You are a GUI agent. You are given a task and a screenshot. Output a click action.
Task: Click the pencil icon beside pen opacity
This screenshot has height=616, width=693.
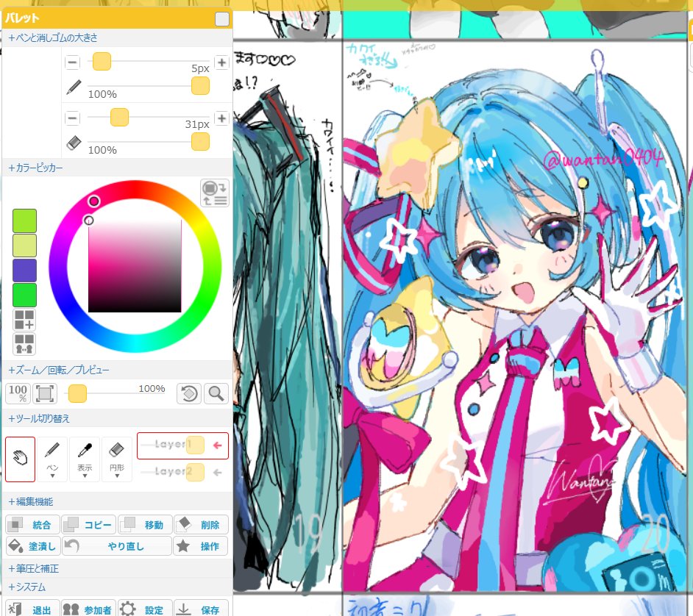click(x=74, y=87)
